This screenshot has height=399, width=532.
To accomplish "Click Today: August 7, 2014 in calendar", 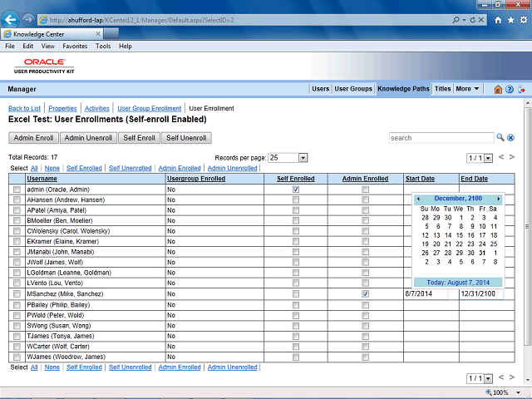I will (458, 283).
